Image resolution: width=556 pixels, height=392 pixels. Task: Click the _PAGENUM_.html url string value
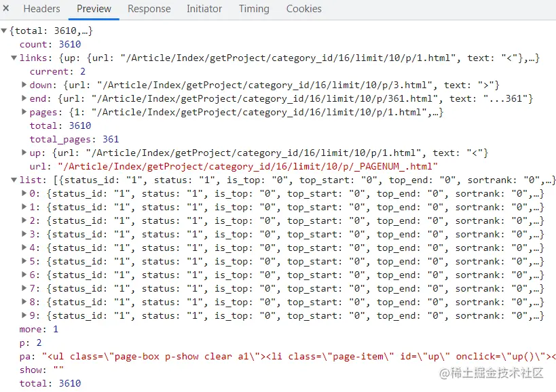(248, 166)
